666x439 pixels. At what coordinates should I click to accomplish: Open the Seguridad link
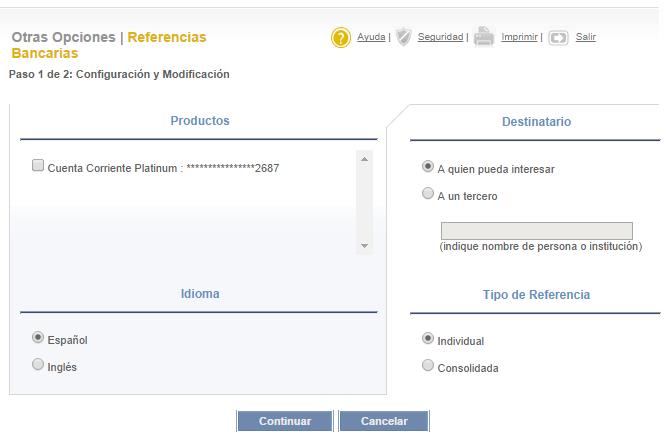pyautogui.click(x=440, y=37)
